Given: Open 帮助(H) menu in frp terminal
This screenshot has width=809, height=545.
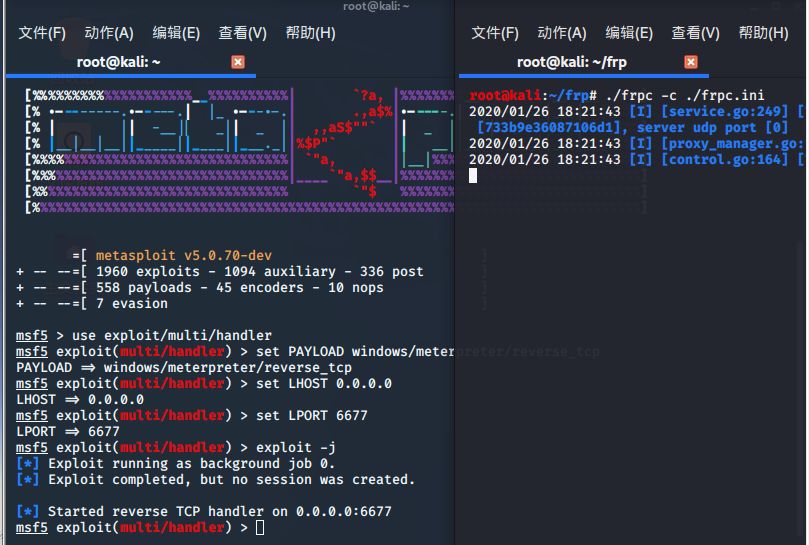Looking at the screenshot, I should pyautogui.click(x=764, y=33).
